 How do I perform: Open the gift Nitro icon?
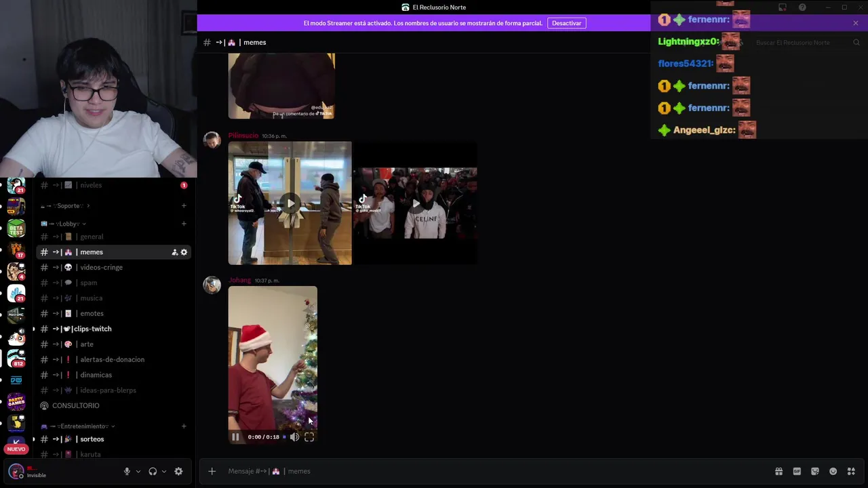(778, 471)
